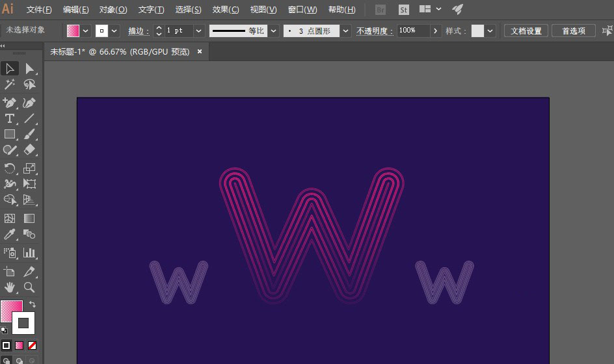Click the 不透明度 opacity label link
This screenshot has width=614, height=364.
click(x=375, y=31)
